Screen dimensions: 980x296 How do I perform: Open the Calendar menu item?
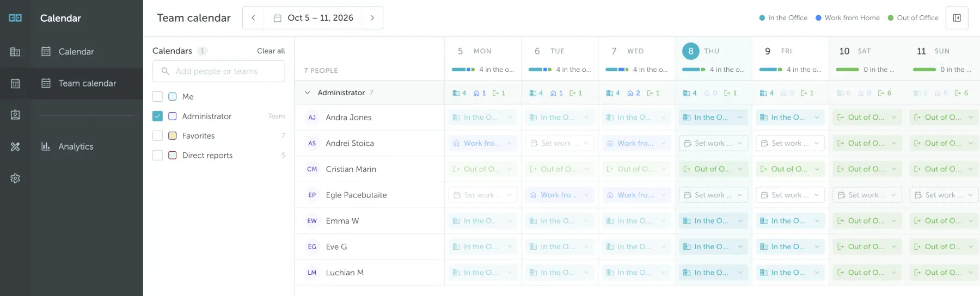click(87, 52)
